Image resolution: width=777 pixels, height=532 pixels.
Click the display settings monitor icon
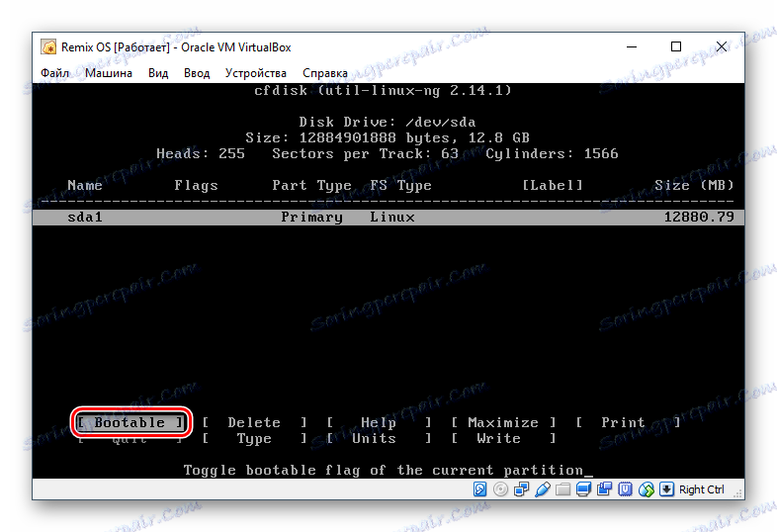(584, 489)
